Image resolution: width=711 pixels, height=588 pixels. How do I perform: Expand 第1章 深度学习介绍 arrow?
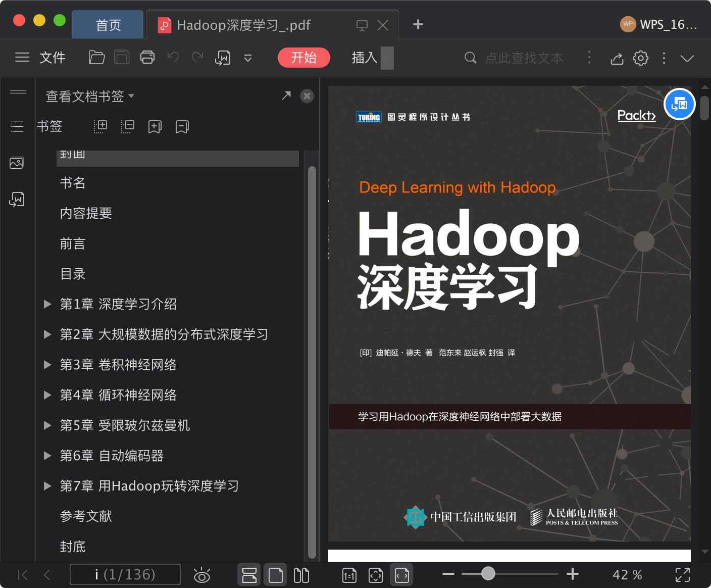point(47,304)
